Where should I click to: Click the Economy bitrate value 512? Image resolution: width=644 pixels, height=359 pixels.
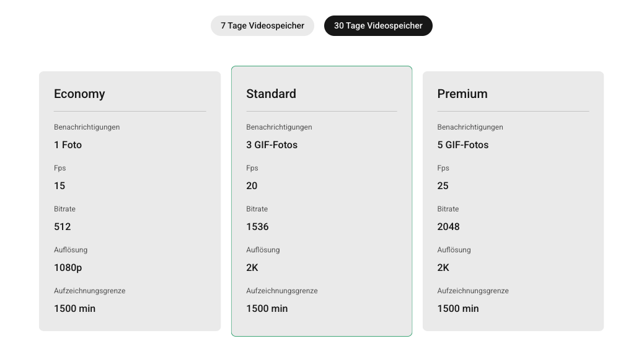coord(63,227)
